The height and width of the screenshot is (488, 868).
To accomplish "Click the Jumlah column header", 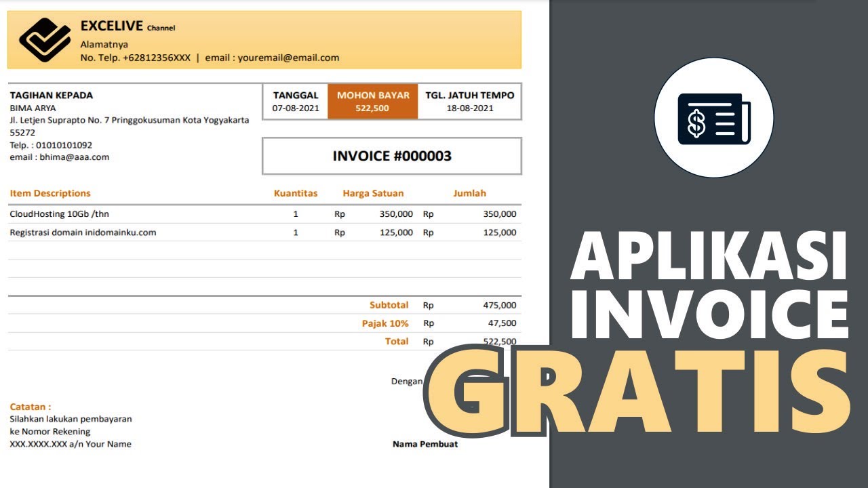I will pos(470,193).
